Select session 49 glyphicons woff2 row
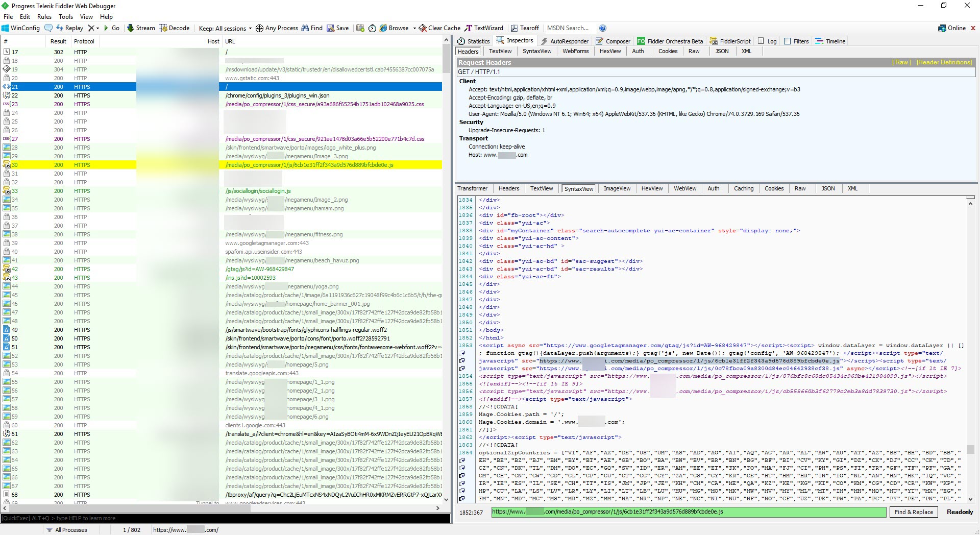Image resolution: width=980 pixels, height=535 pixels. click(222, 330)
